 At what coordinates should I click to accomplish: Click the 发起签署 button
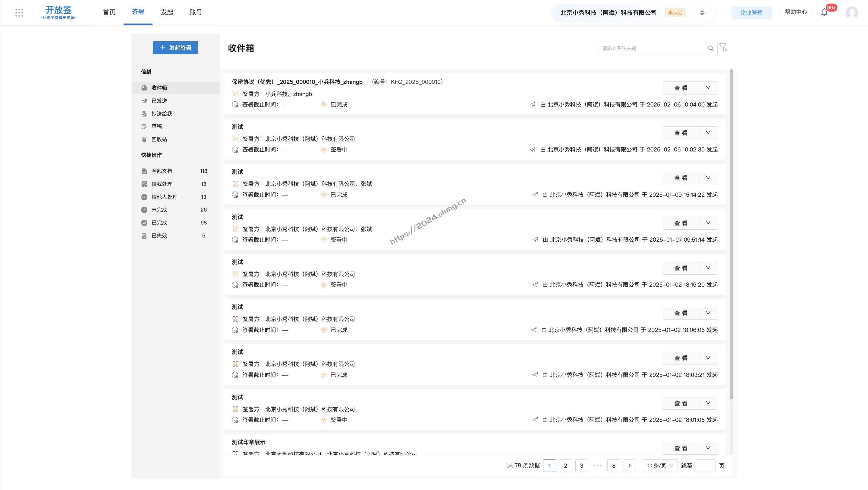point(175,48)
